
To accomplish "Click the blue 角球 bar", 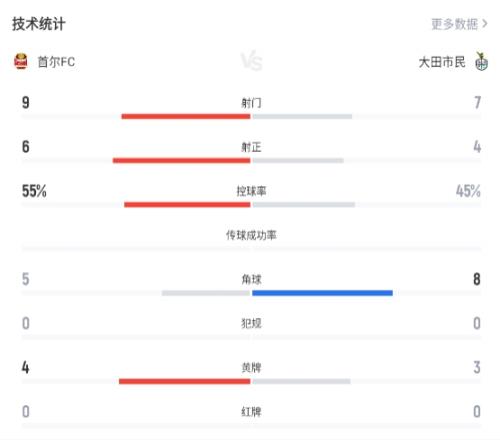I will point(322,293).
